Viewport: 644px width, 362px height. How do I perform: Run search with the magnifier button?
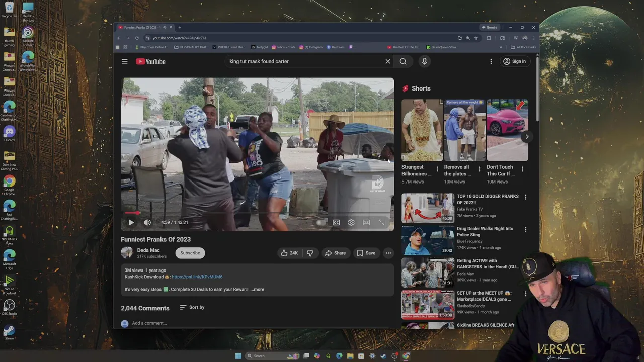point(403,61)
